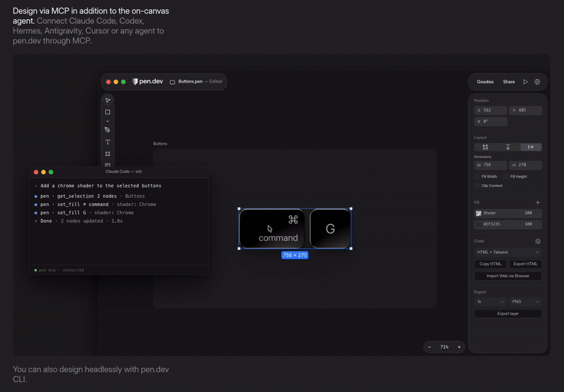
Task: Select the command key button on canvas
Action: tap(272, 228)
